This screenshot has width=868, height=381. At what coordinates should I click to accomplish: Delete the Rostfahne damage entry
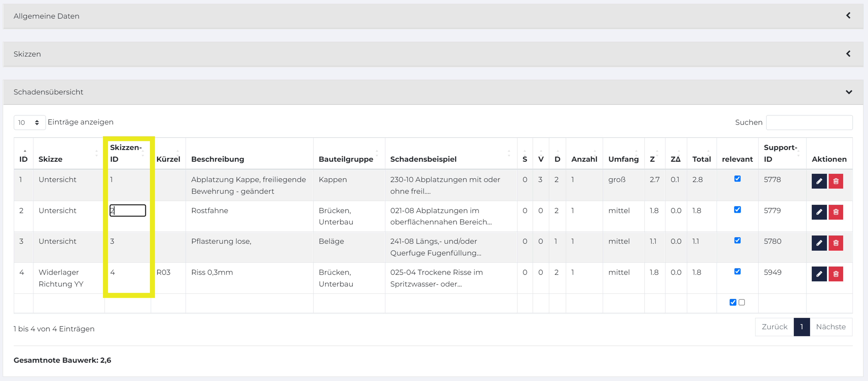(x=836, y=212)
